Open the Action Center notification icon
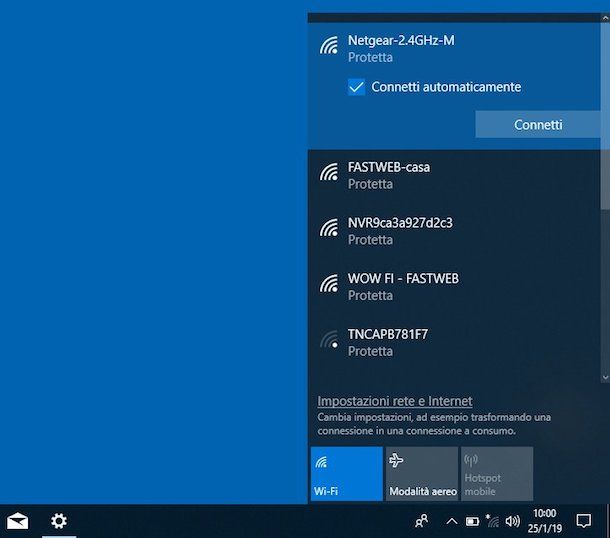 [x=584, y=521]
